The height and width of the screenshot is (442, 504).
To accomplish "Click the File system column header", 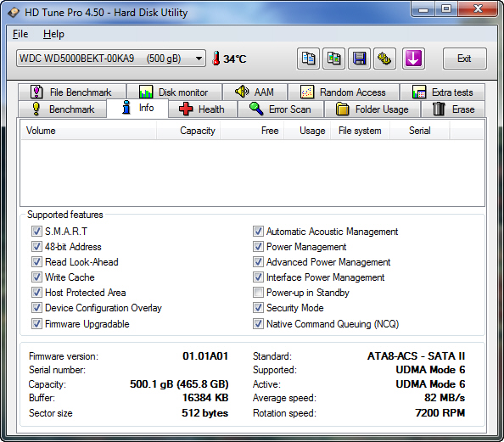I will tap(361, 131).
